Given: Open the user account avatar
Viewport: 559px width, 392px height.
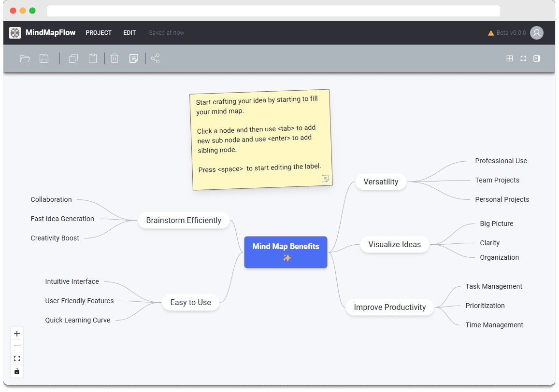Looking at the screenshot, I should click(536, 33).
